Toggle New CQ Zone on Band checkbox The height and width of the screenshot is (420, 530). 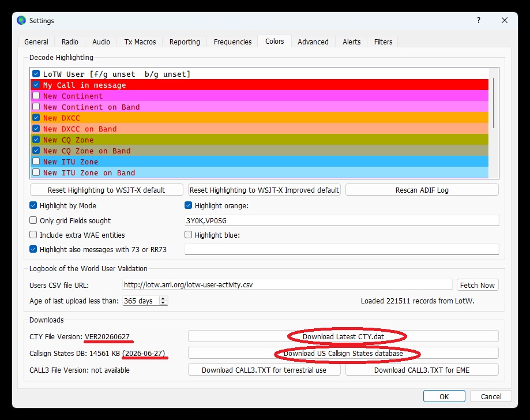pos(36,151)
